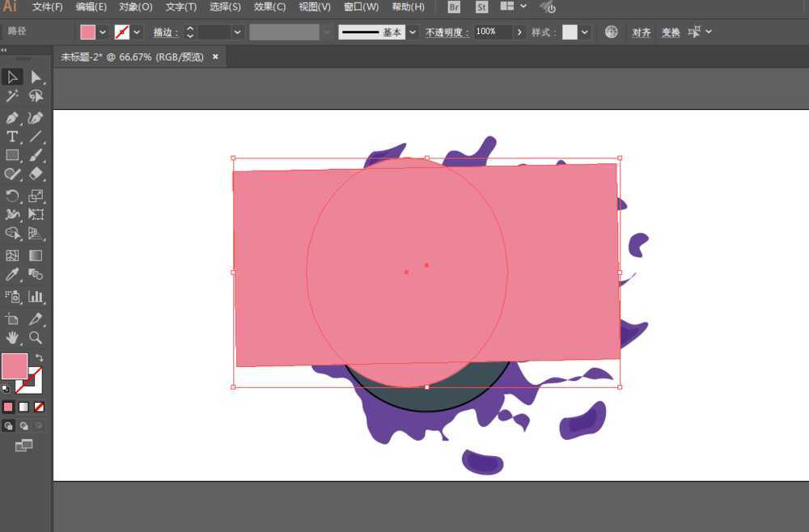The image size is (809, 532).
Task: Switch to the Hand tool
Action: 12,338
